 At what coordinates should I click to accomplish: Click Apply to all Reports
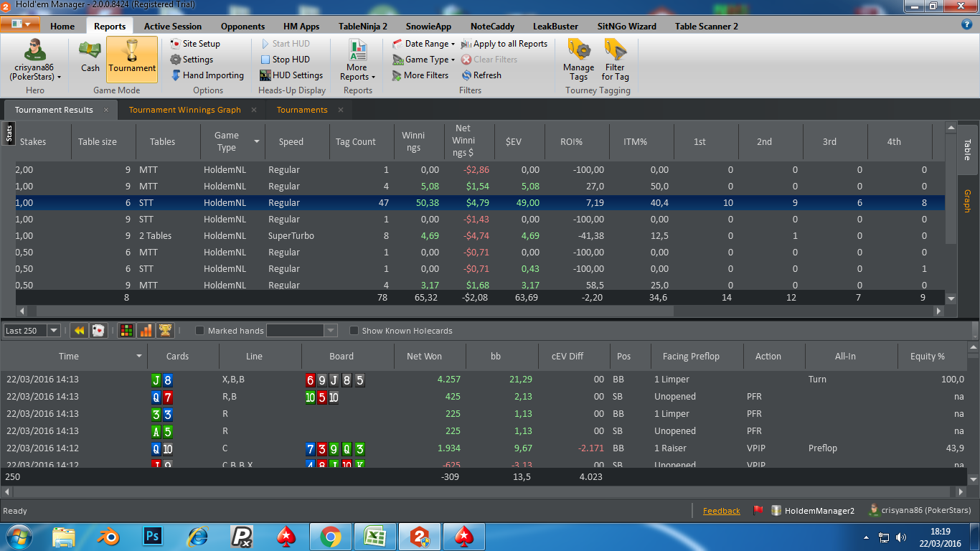click(x=504, y=44)
